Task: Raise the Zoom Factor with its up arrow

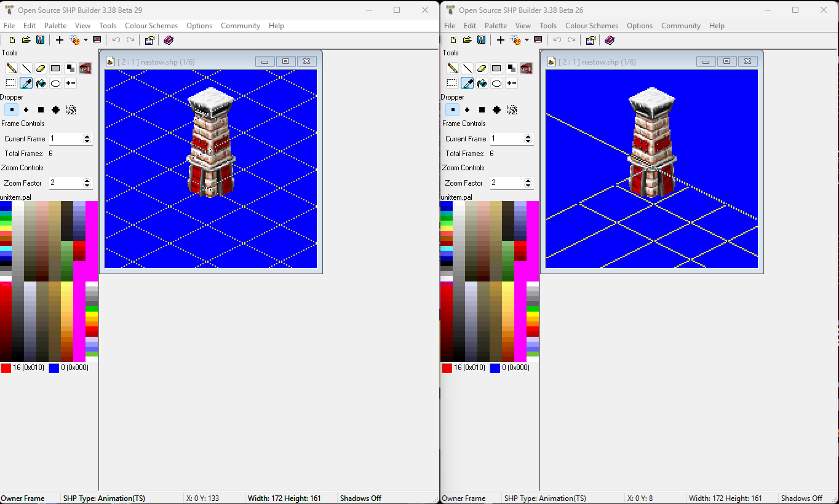Action: (x=87, y=180)
